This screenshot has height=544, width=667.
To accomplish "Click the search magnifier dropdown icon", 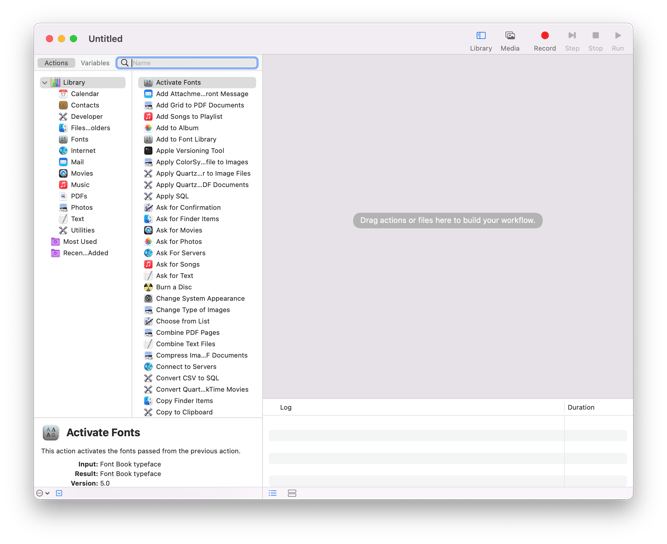I will (x=124, y=63).
